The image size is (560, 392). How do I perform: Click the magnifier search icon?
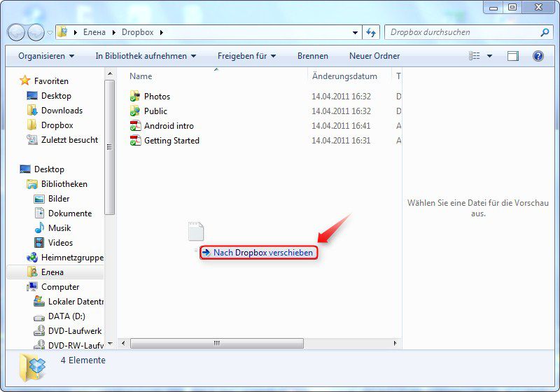point(545,32)
